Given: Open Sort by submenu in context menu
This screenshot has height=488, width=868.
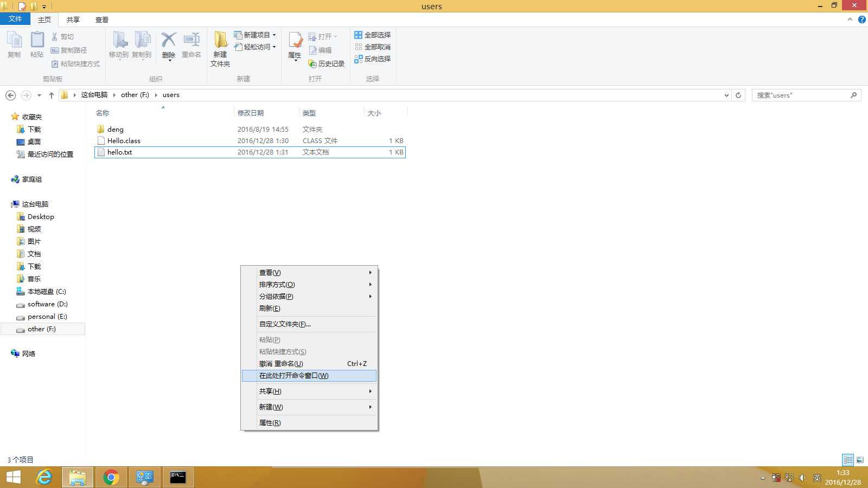Looking at the screenshot, I should (309, 284).
